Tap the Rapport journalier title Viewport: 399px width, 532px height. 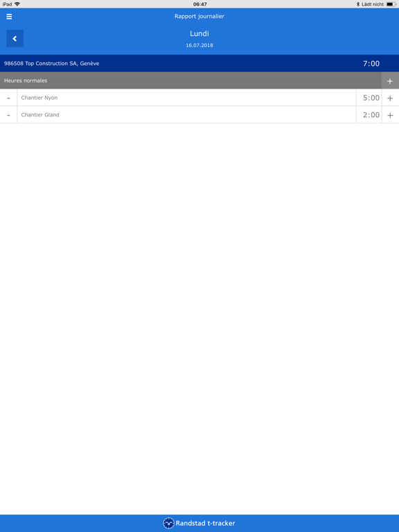[x=199, y=17]
